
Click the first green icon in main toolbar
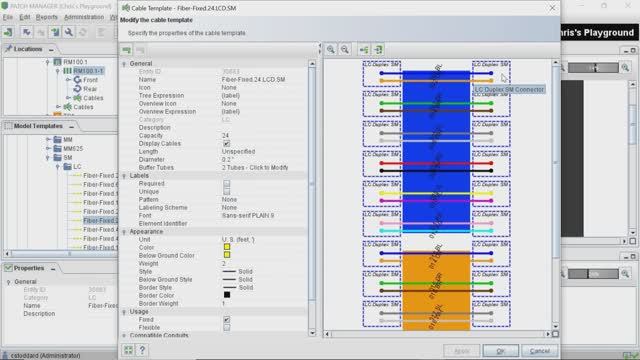tap(8, 32)
